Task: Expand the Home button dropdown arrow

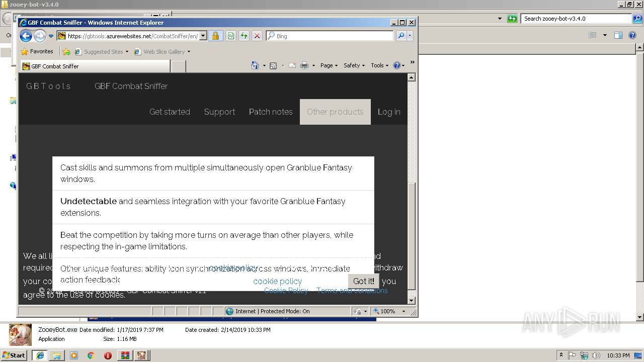Action: coord(264,65)
